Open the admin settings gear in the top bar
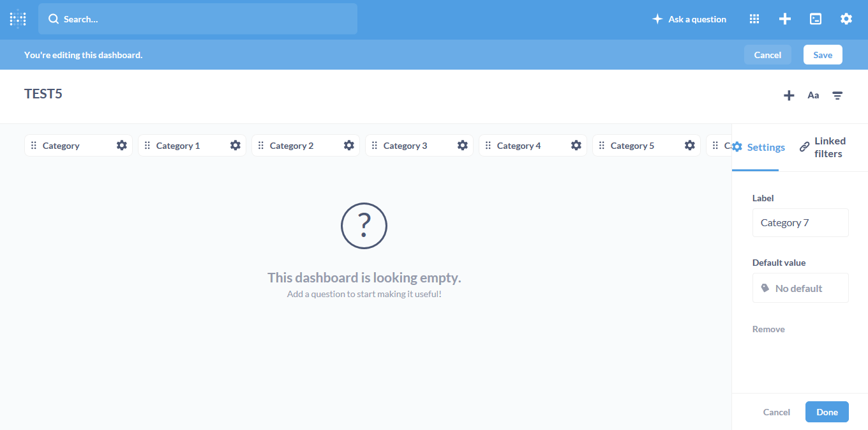This screenshot has width=868, height=430. [x=846, y=19]
